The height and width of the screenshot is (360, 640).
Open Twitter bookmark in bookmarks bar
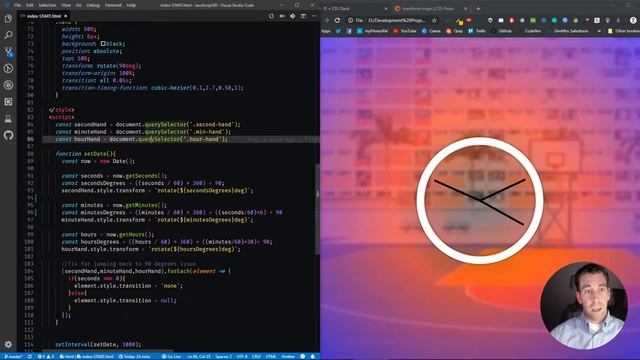coord(338,31)
